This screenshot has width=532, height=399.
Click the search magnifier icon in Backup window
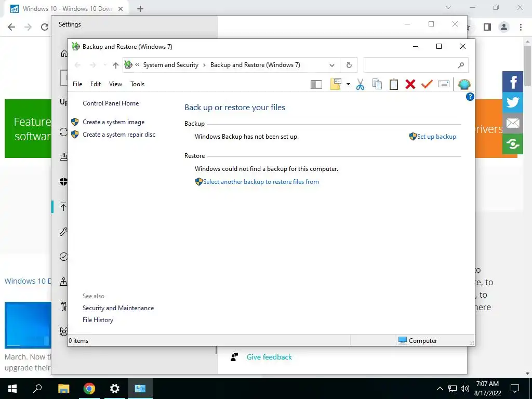click(461, 65)
